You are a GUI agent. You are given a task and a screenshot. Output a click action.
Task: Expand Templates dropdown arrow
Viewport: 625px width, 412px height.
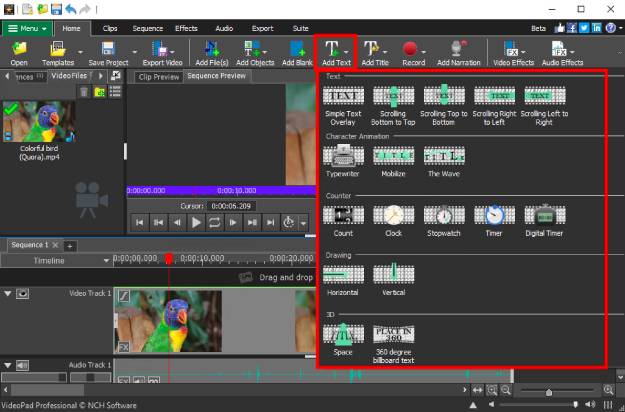coord(80,52)
